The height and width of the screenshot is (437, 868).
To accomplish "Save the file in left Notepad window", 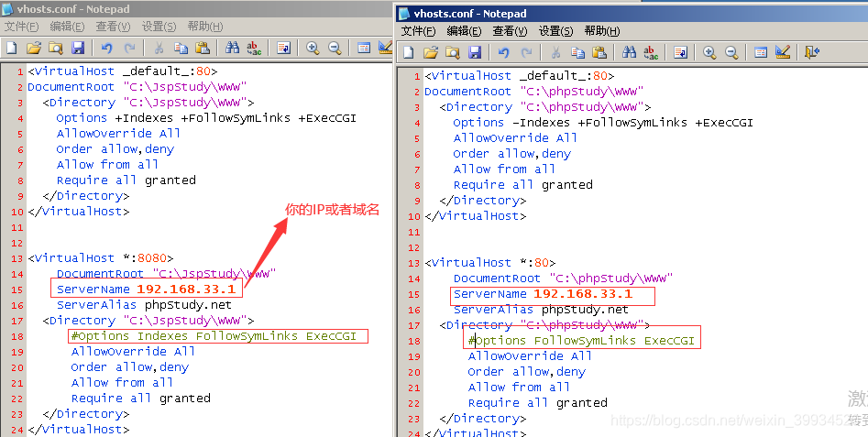I will pos(78,48).
